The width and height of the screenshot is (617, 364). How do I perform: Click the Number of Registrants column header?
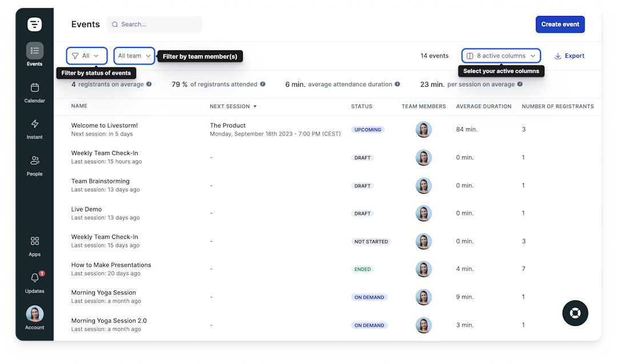(x=558, y=106)
